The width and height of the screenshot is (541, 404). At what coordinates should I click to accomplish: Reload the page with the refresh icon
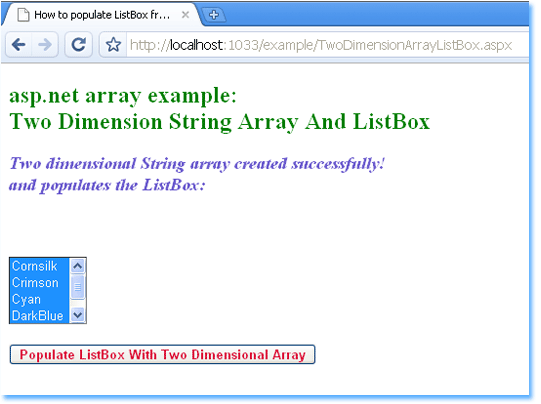tap(78, 45)
